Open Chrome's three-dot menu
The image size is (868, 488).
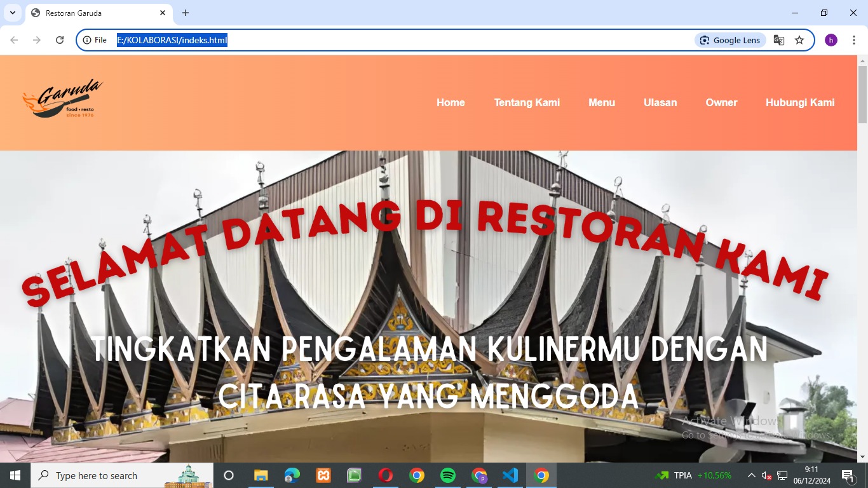point(853,40)
